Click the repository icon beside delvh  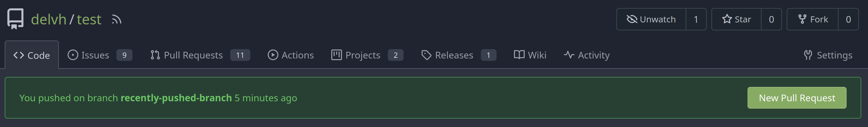15,19
